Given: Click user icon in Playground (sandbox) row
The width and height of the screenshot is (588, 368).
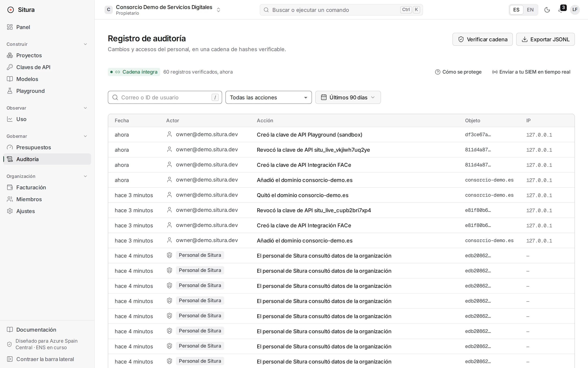Looking at the screenshot, I should point(169,134).
